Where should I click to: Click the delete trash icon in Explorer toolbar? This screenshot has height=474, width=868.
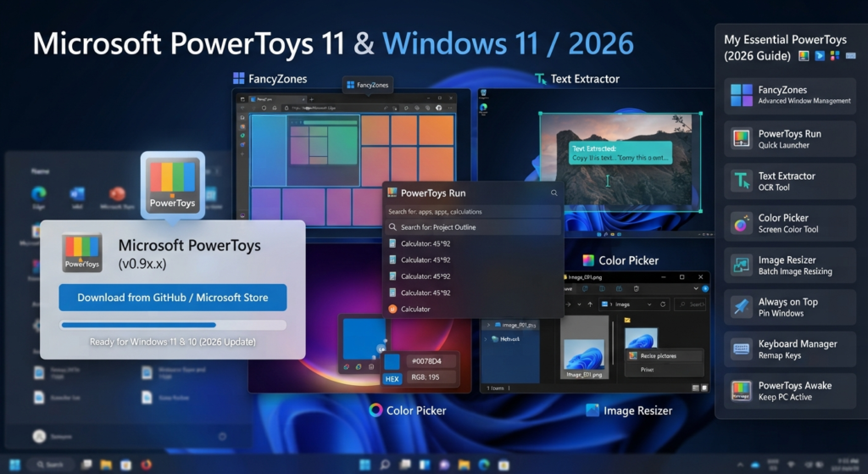[x=636, y=288]
